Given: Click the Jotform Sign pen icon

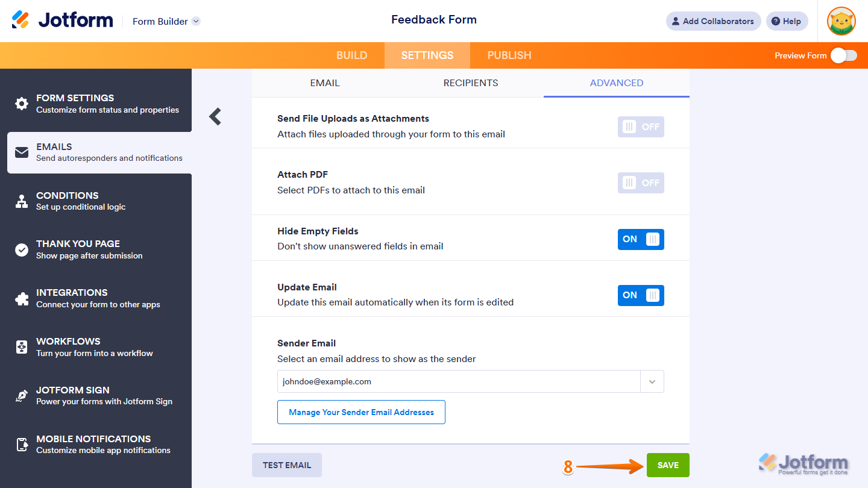Looking at the screenshot, I should pos(22,396).
